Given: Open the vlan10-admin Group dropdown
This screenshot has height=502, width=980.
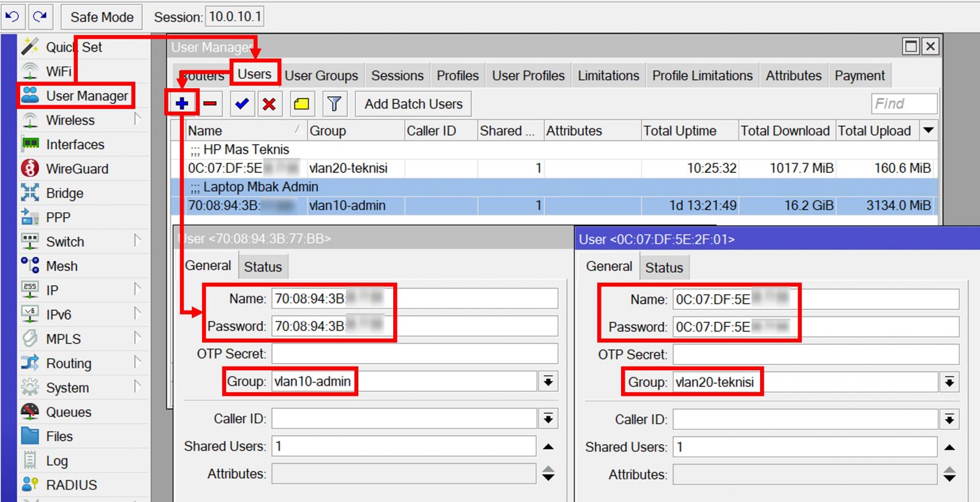Looking at the screenshot, I should (x=548, y=381).
